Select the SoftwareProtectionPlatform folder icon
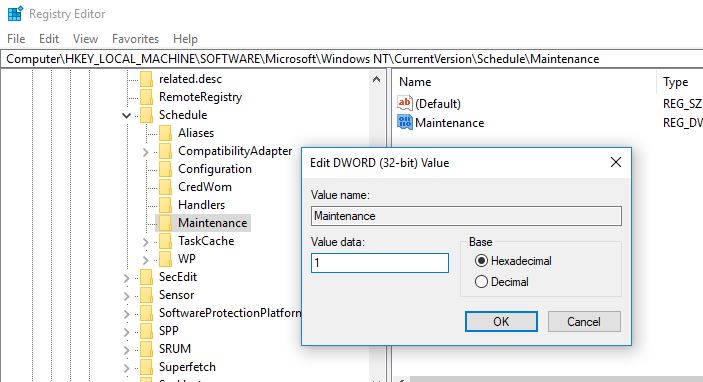Screen dimensions: 703x382 [x=146, y=313]
